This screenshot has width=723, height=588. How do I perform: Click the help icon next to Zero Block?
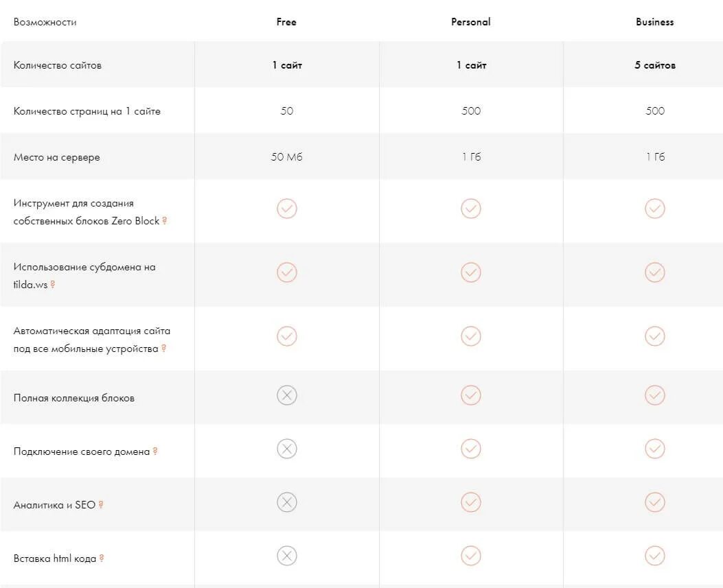(x=165, y=221)
